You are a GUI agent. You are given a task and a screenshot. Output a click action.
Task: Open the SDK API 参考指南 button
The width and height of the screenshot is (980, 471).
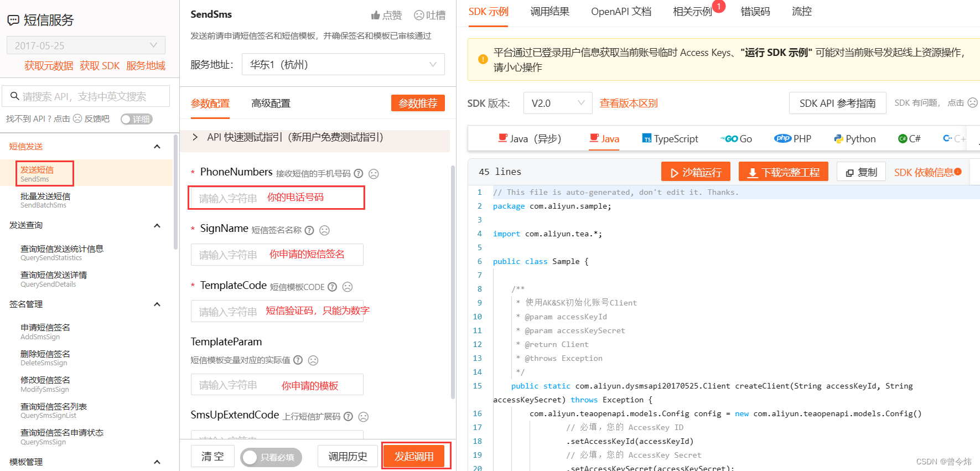(x=837, y=103)
